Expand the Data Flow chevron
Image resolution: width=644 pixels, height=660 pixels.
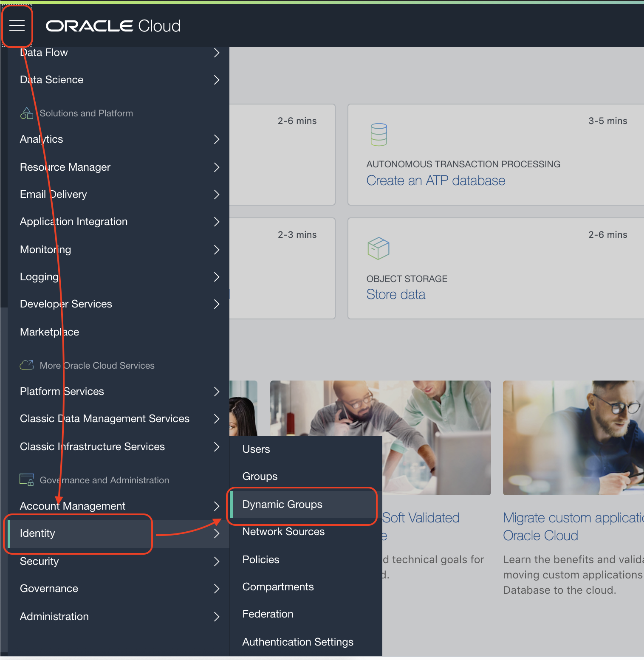217,53
